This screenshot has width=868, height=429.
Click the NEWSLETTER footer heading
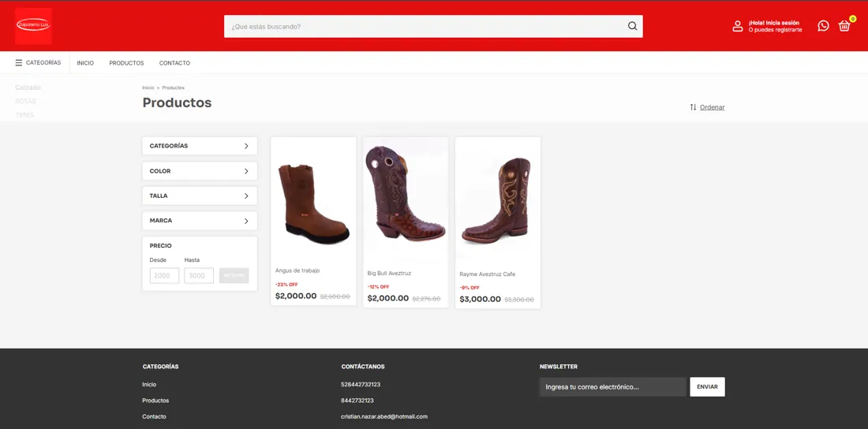(x=559, y=367)
